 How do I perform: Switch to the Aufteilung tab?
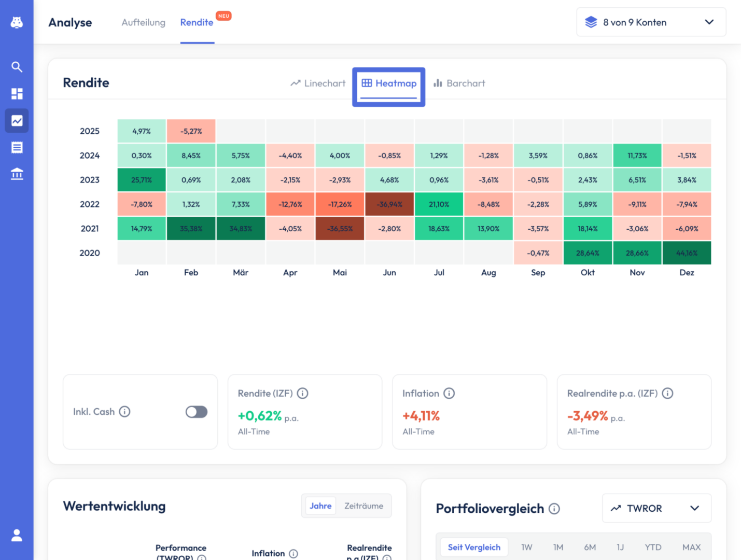(x=144, y=22)
